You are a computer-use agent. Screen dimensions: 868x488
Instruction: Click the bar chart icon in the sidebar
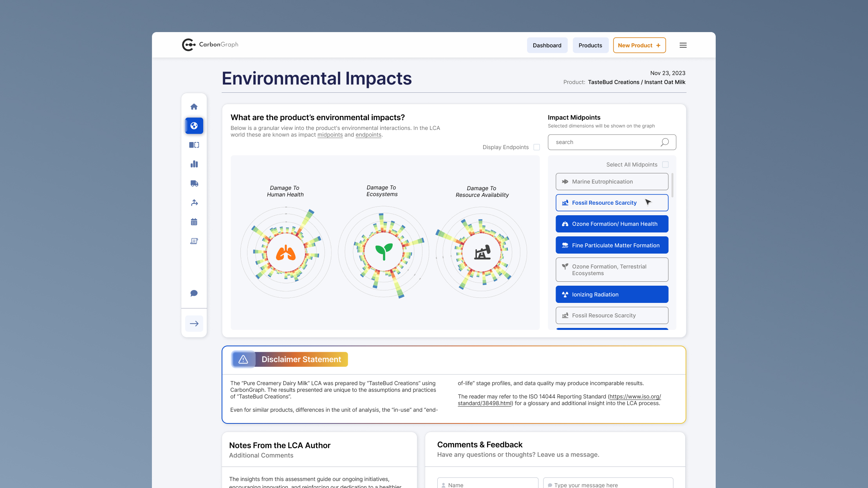point(194,164)
